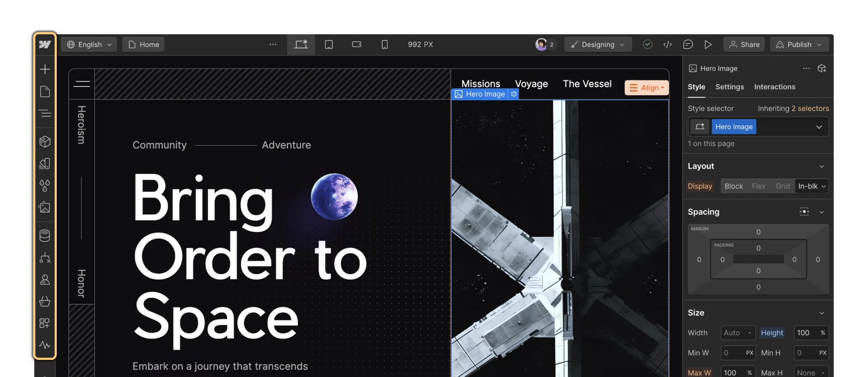This screenshot has height=377, width=868.
Task: Open the Navigator panel
Action: click(x=45, y=113)
